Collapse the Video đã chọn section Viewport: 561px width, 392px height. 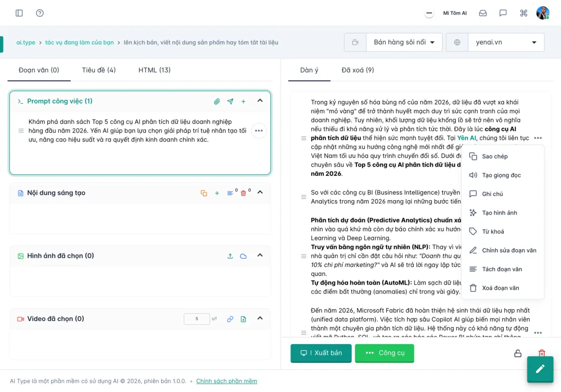(260, 318)
